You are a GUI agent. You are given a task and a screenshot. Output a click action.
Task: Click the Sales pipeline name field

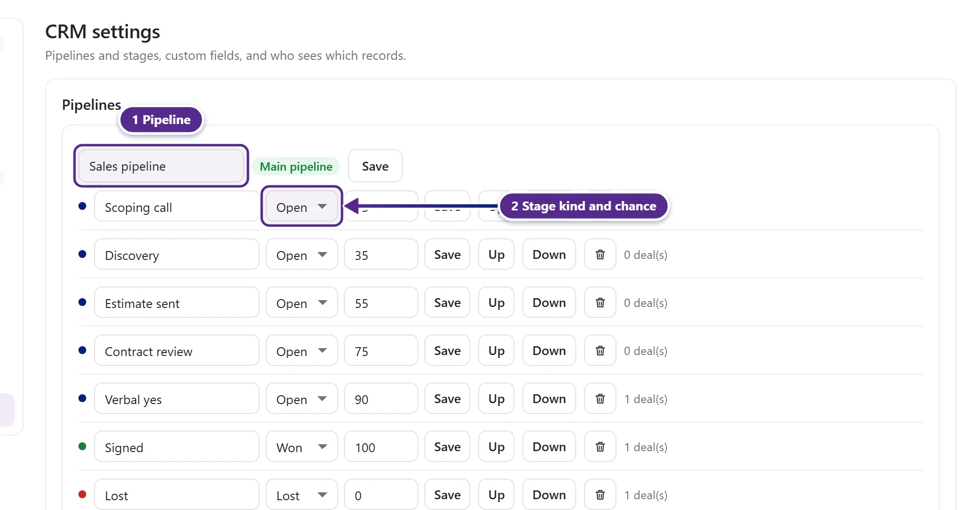pyautogui.click(x=161, y=166)
